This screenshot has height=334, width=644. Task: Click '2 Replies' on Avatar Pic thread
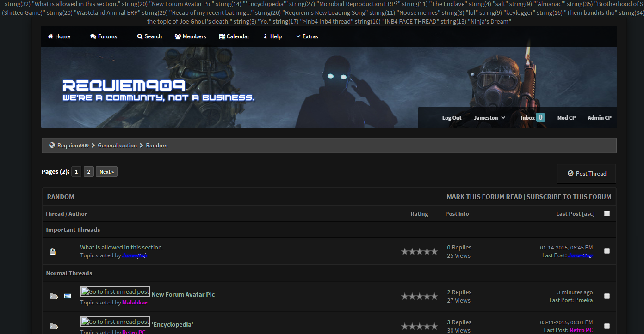[459, 292]
